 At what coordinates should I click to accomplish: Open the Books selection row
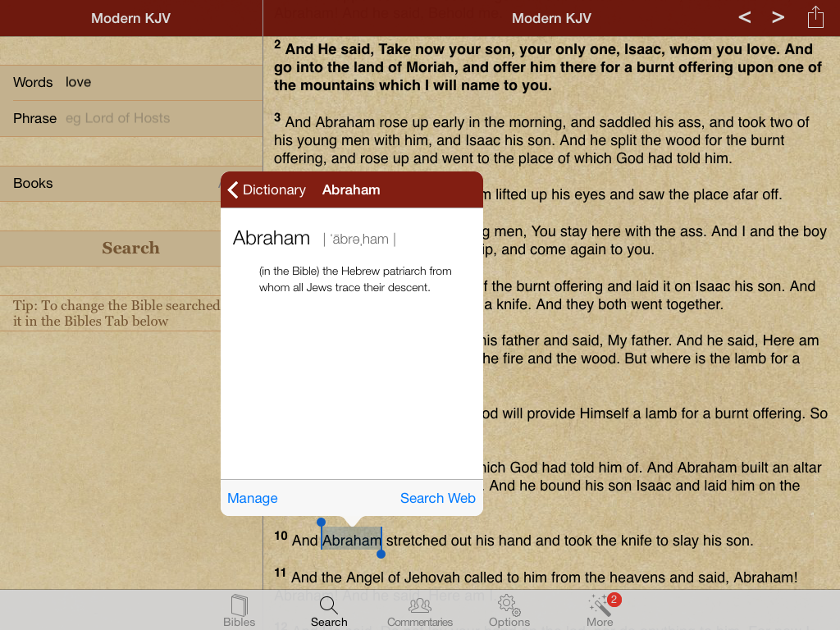[x=111, y=183]
